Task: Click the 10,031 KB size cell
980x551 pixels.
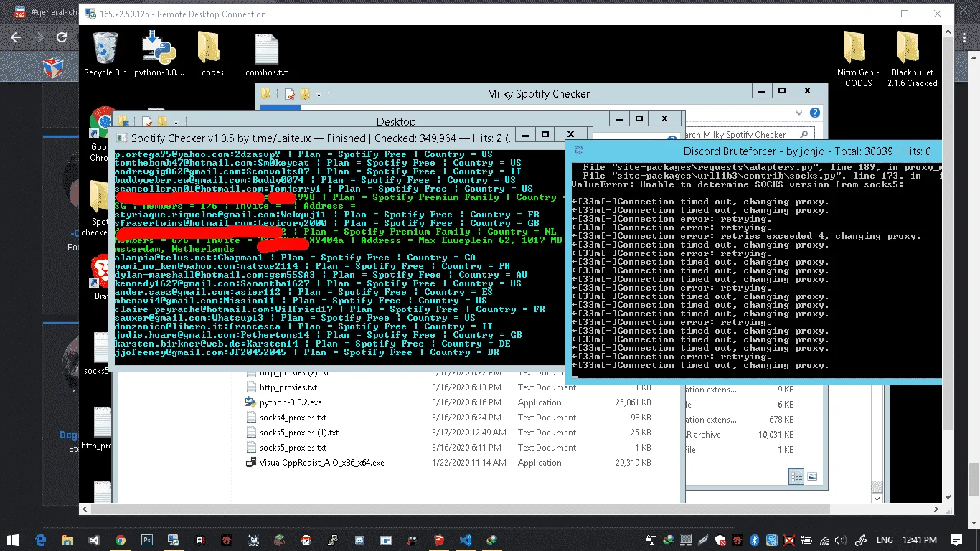Action: click(776, 435)
